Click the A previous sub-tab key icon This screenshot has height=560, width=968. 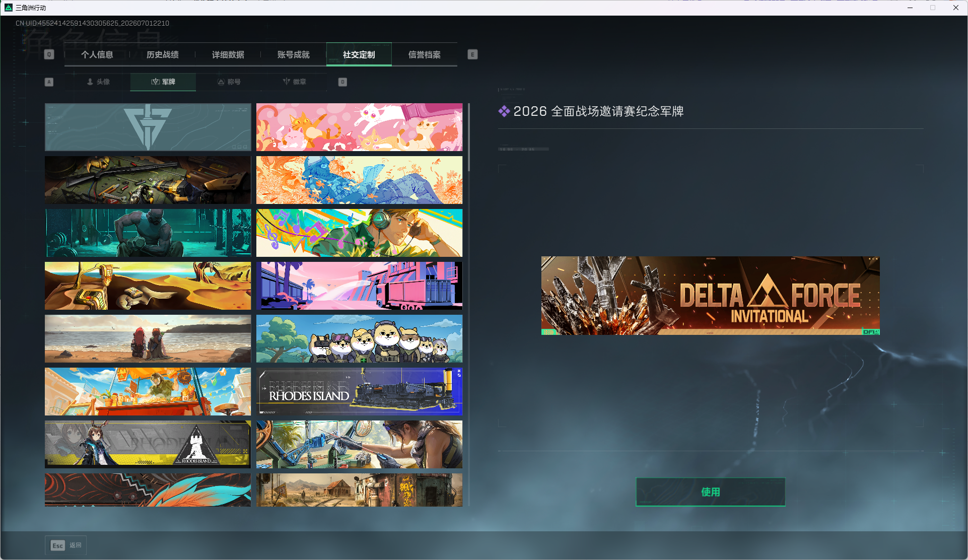point(49,82)
